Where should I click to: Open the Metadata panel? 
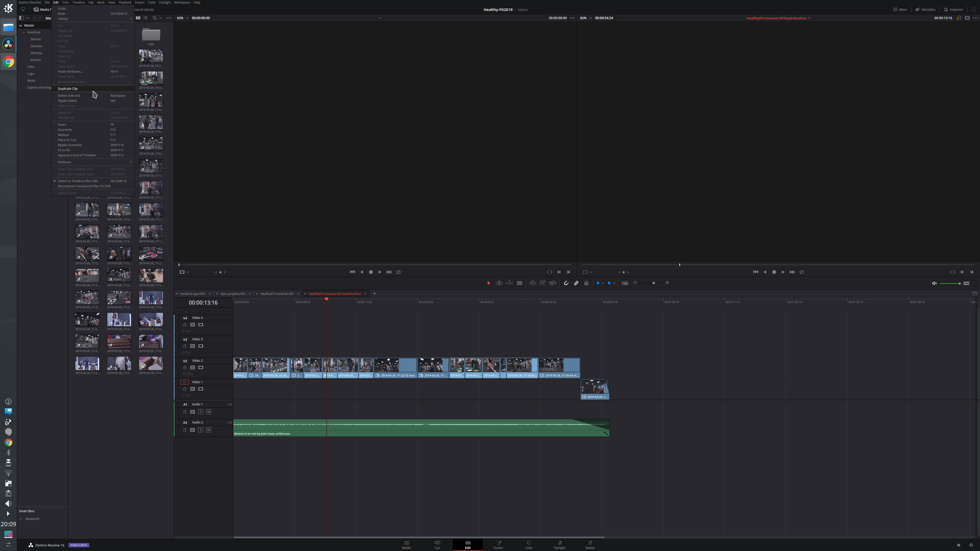tap(925, 9)
